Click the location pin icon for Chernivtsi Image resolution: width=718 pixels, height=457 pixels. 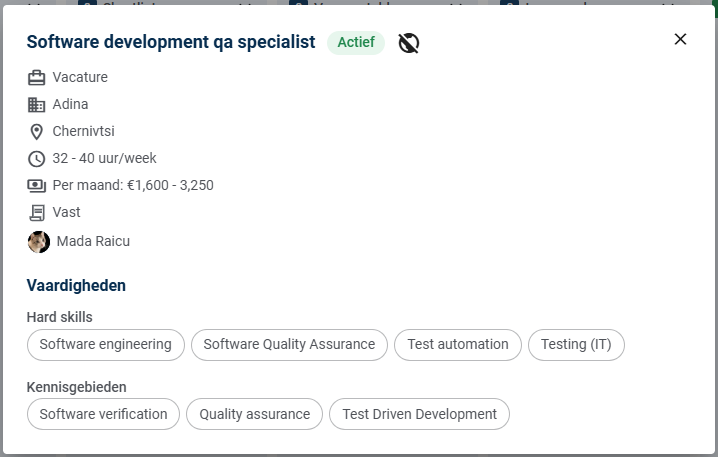tap(37, 131)
